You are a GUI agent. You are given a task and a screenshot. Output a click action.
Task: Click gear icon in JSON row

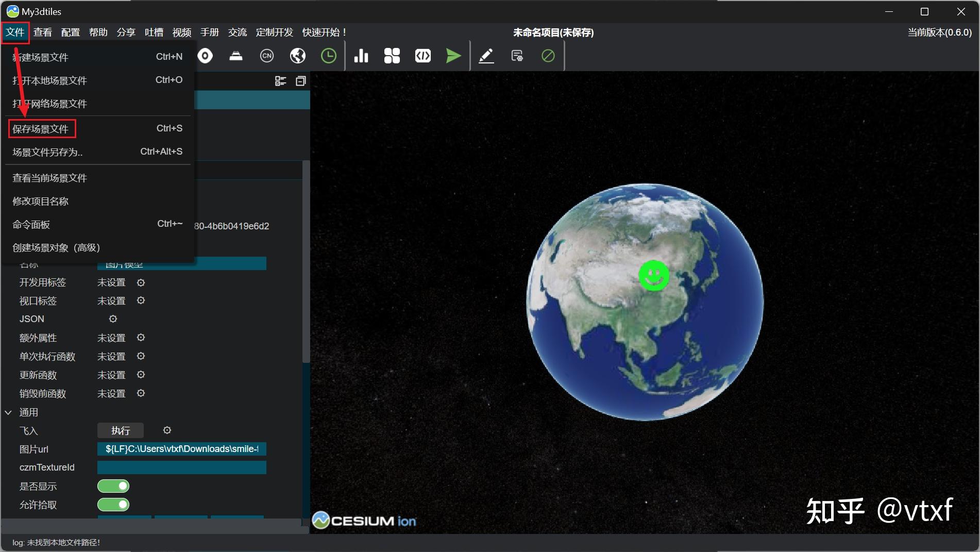click(113, 319)
